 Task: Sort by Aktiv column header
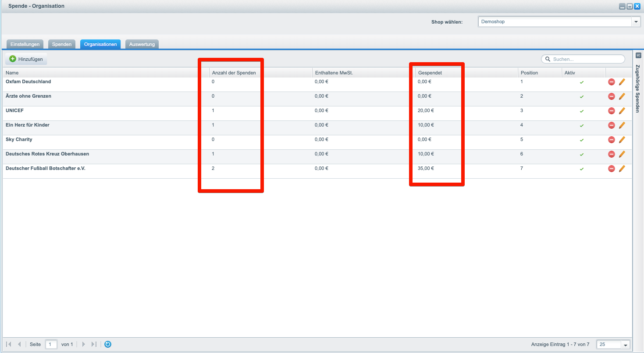584,73
